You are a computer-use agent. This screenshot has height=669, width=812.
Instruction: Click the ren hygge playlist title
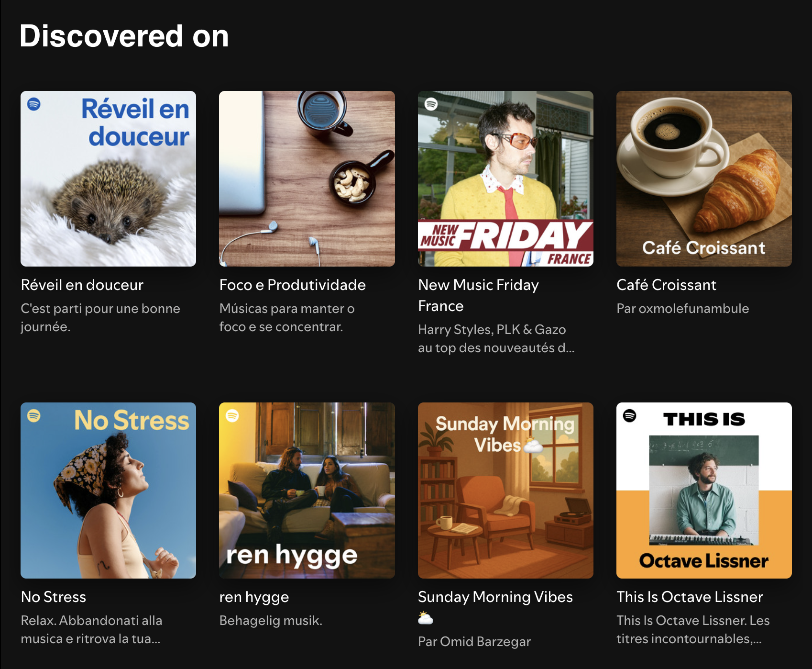pyautogui.click(x=254, y=597)
